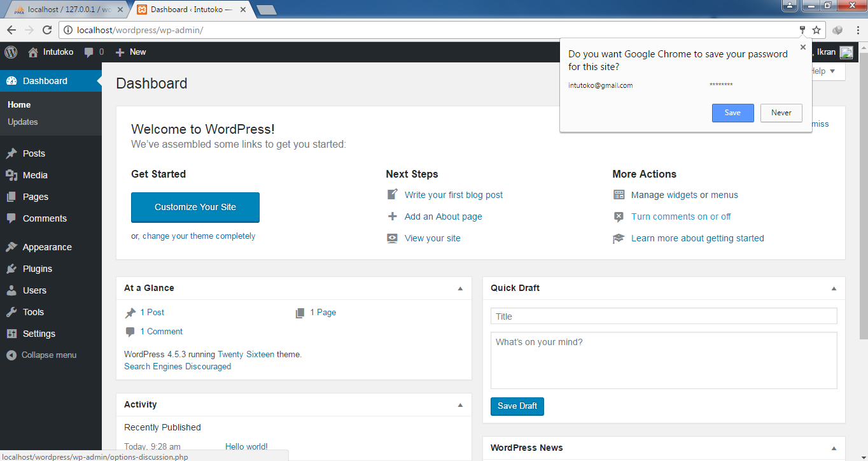Click the manage widgets icon

[619, 195]
